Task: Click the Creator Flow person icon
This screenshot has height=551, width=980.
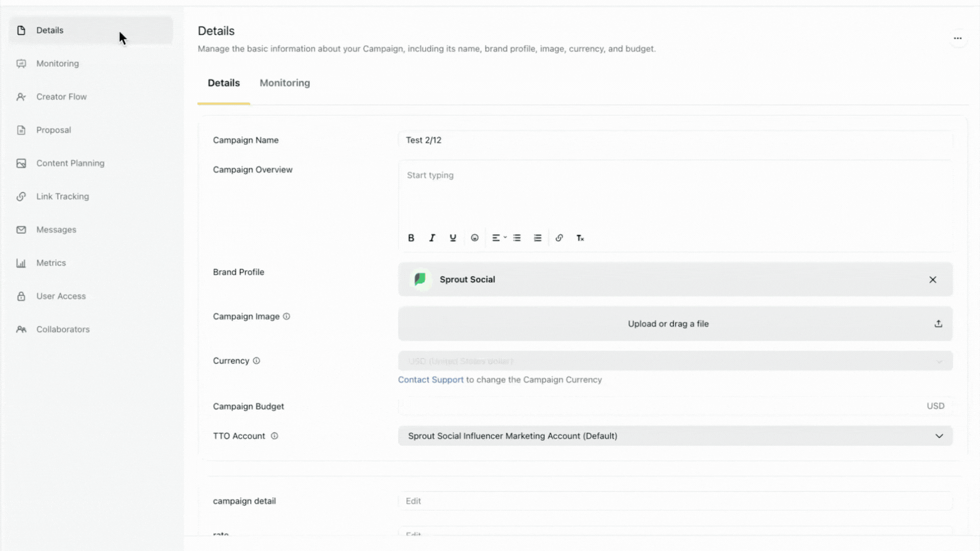Action: pyautogui.click(x=21, y=97)
